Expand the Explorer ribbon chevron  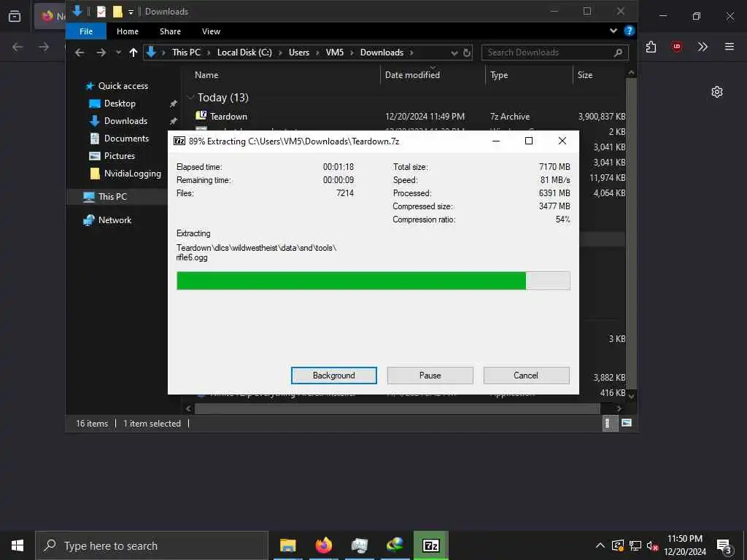click(614, 31)
